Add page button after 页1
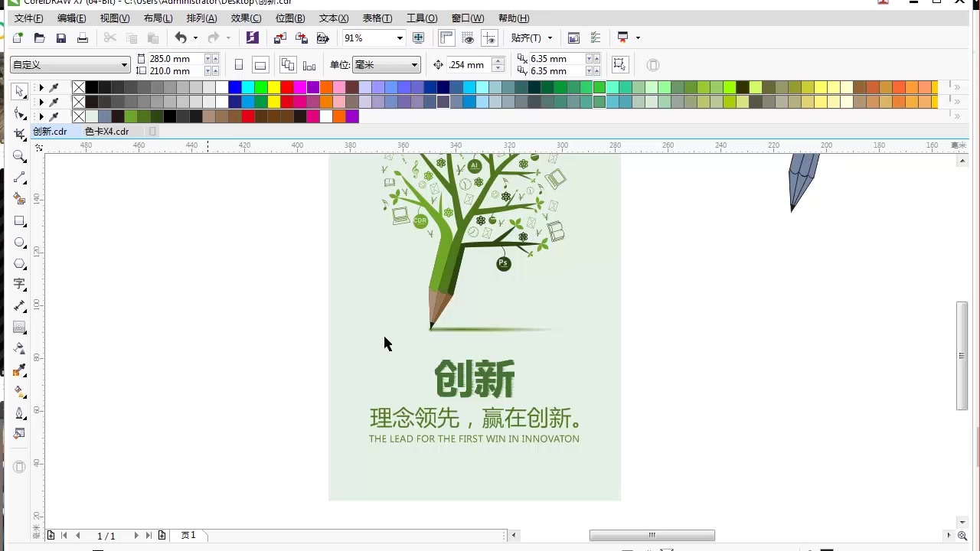Image resolution: width=980 pixels, height=551 pixels. click(162, 536)
